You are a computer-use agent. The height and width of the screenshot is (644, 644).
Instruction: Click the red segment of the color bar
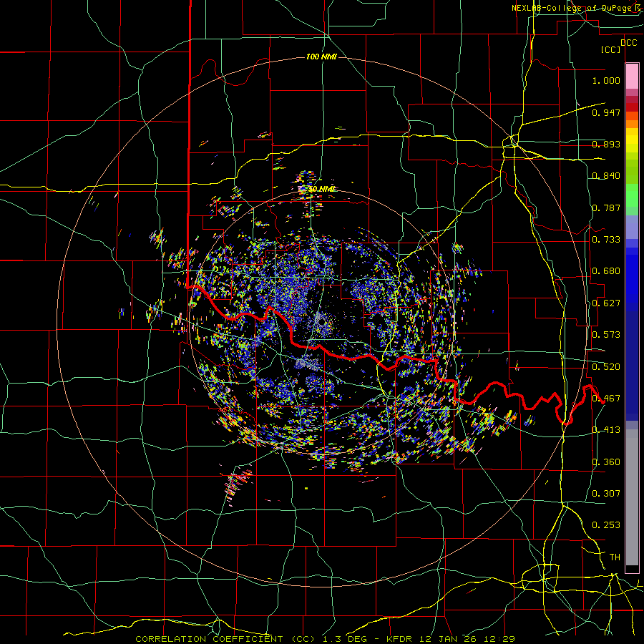point(632,107)
